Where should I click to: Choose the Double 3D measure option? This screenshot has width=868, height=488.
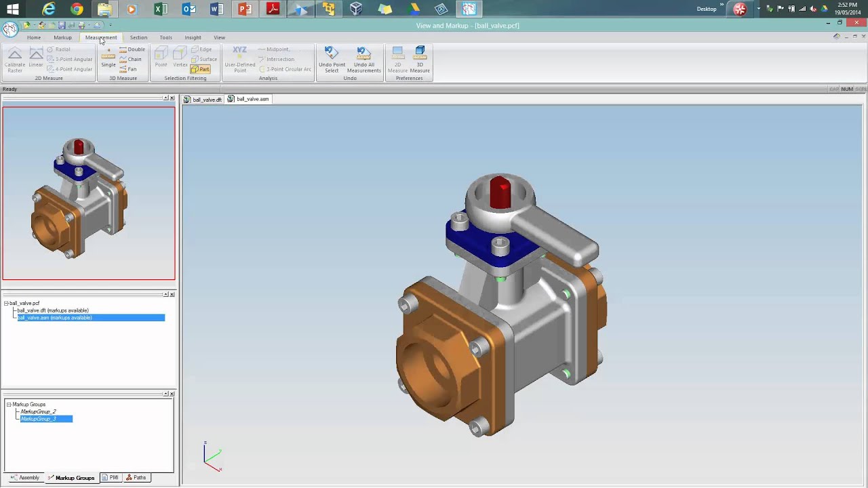click(132, 49)
